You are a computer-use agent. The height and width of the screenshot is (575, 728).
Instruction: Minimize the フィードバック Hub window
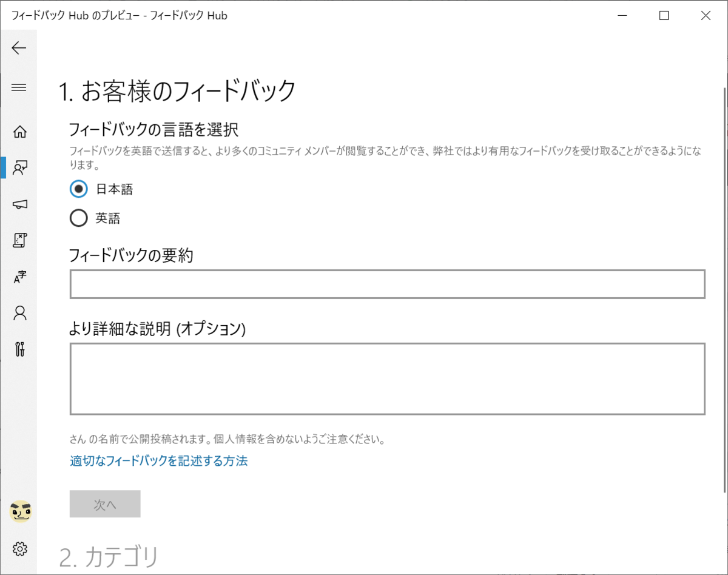pyautogui.click(x=622, y=16)
